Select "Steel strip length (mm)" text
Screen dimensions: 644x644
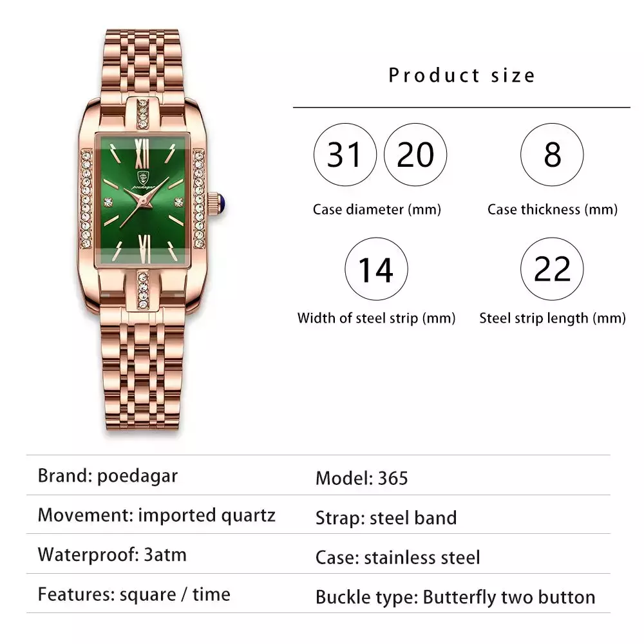click(552, 318)
